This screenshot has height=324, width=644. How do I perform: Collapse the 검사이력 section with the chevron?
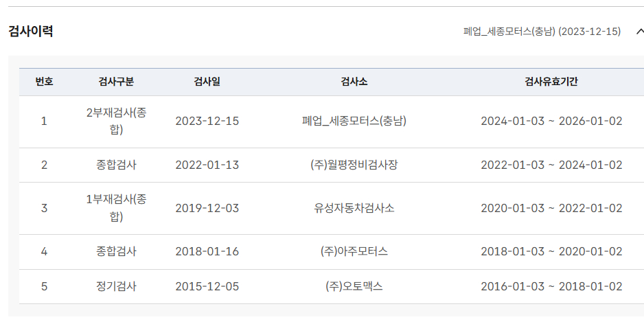tap(640, 32)
